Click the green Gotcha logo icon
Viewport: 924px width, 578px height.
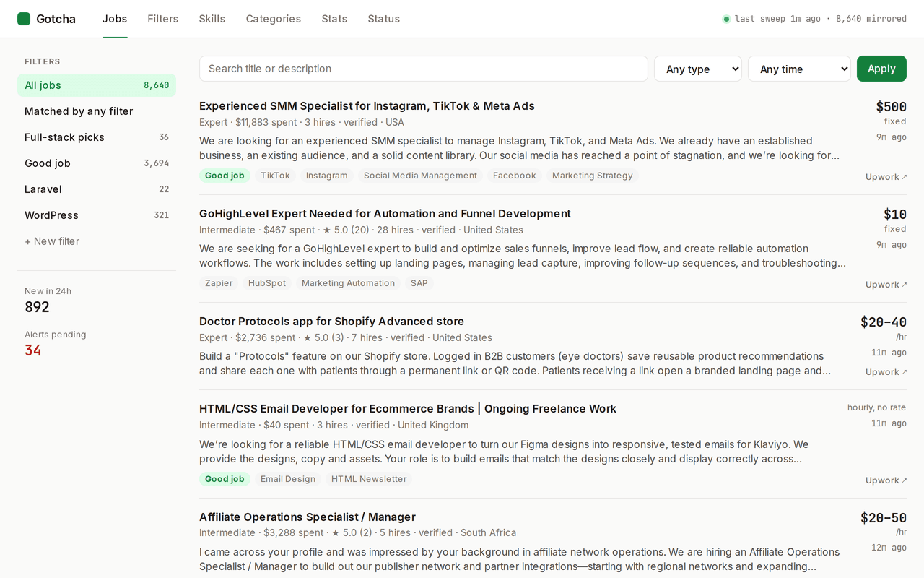pyautogui.click(x=24, y=19)
